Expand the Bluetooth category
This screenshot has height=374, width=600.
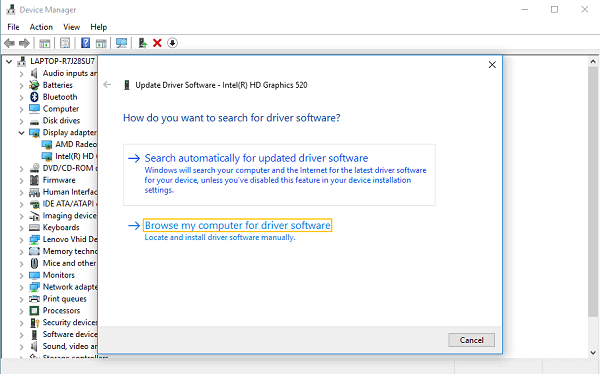21,97
